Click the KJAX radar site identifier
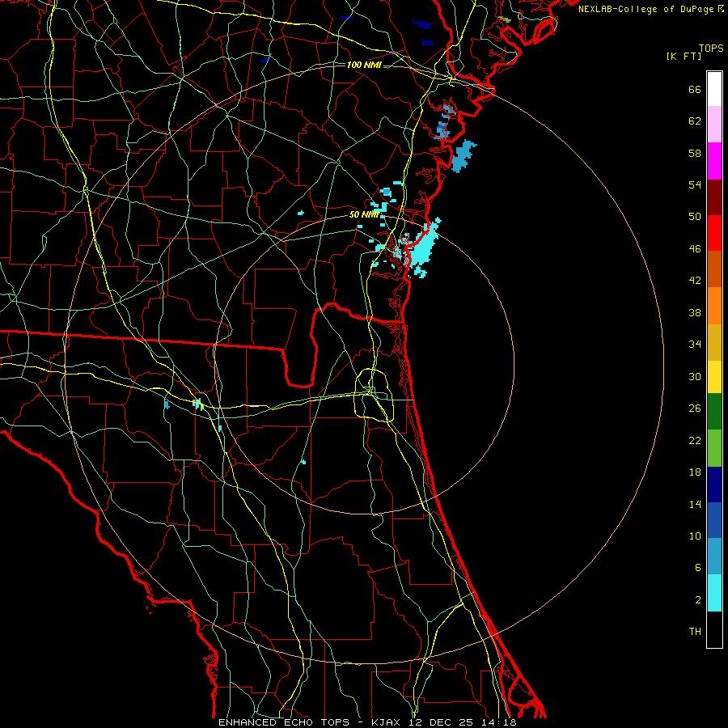This screenshot has width=728, height=728. pyautogui.click(x=388, y=722)
